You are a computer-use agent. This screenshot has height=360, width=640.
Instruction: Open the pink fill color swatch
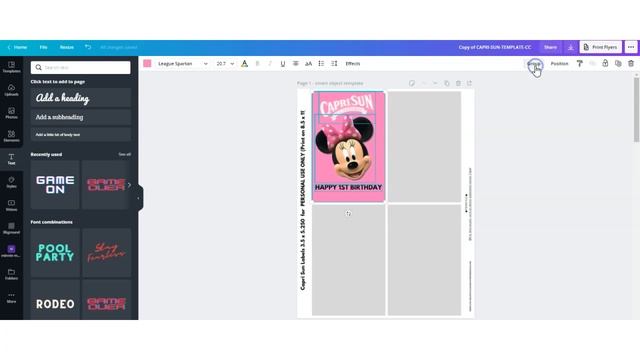coord(147,64)
